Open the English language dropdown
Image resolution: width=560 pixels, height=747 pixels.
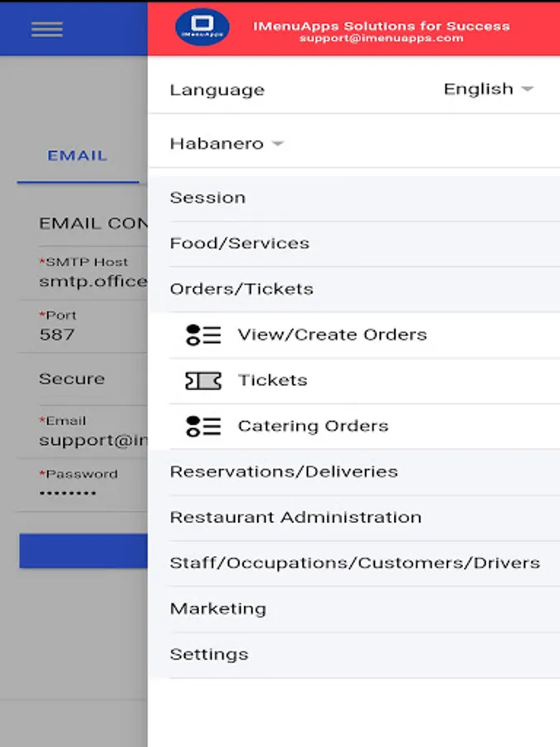point(488,89)
